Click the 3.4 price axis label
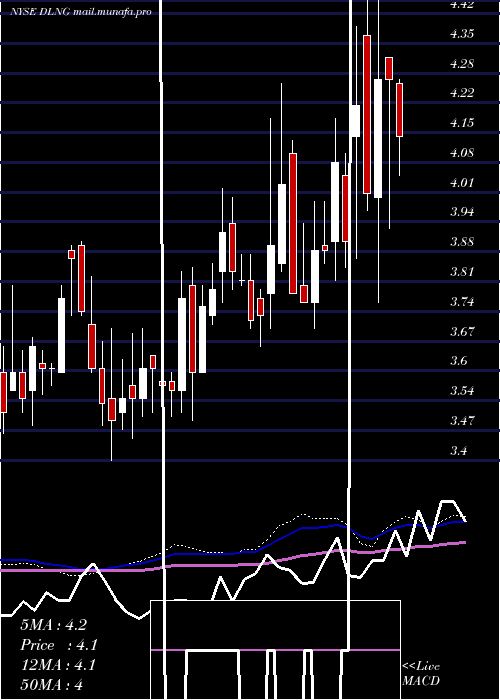Viewport: 500px width, 700px height. pyautogui.click(x=459, y=450)
